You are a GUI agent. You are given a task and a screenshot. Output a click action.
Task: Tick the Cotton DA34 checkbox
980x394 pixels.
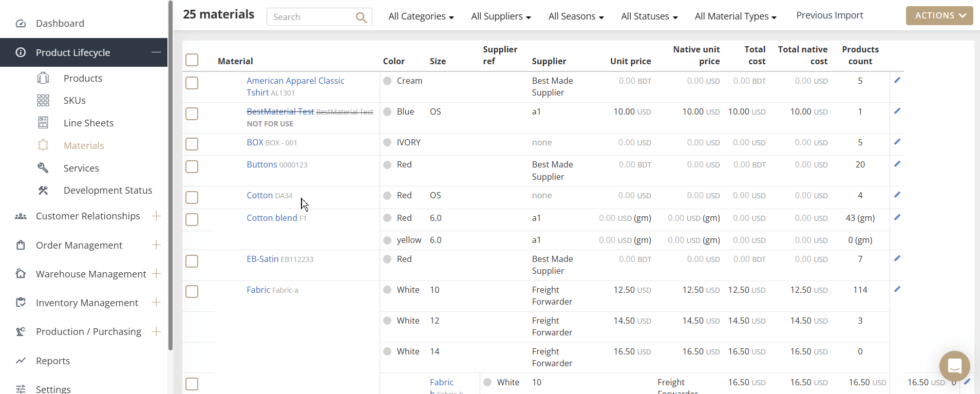point(192,197)
